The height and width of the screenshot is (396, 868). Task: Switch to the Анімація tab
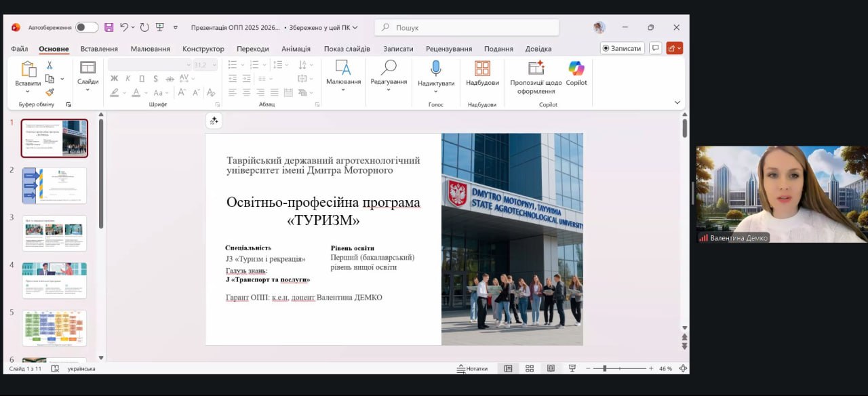click(x=296, y=49)
